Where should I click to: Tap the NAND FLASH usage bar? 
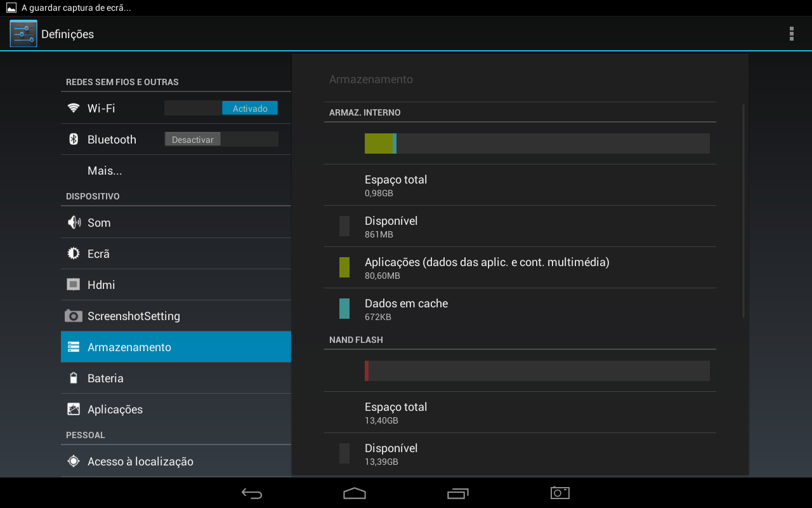537,371
